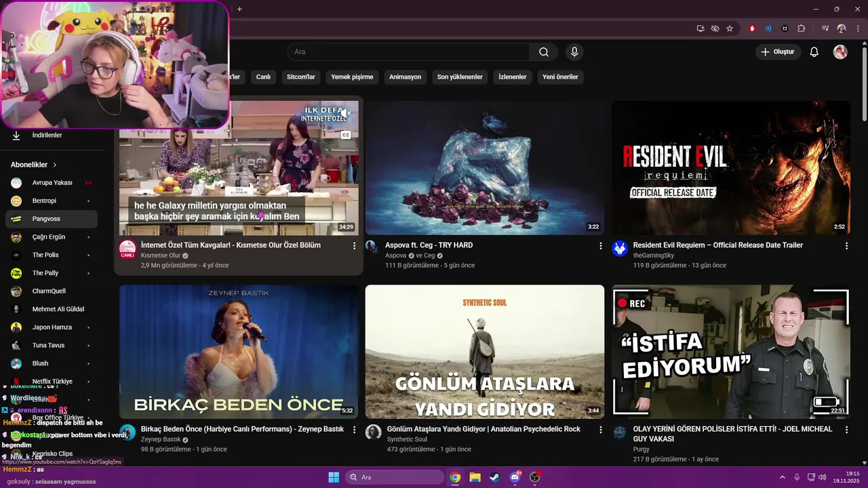The height and width of the screenshot is (488, 868).
Task: Open Tuna Tavus subscription in sidebar
Action: coord(52,346)
